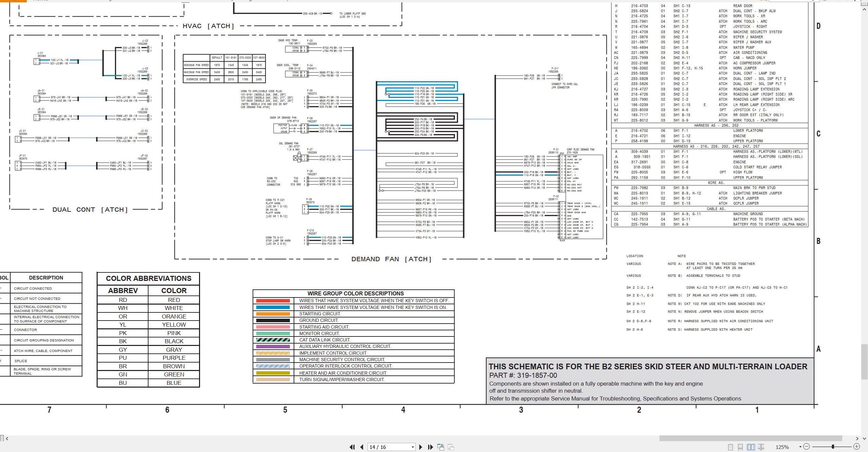Click 'REMOVE JUMPER WHEN USING BEACON SWITCH' note

pyautogui.click(x=724, y=311)
